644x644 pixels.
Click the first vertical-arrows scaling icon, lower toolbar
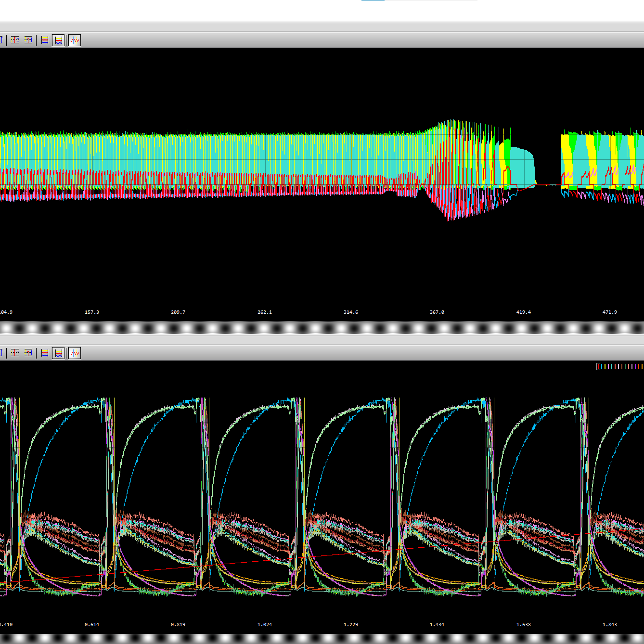point(15,353)
